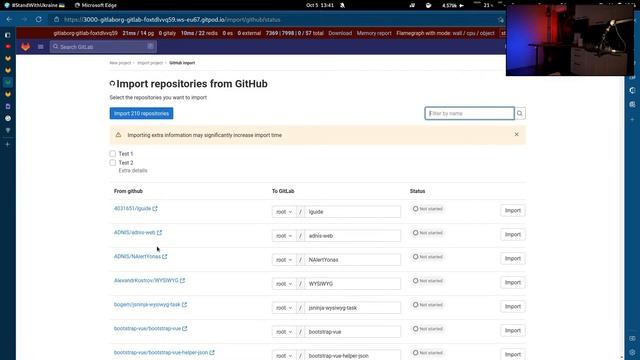Open external link icon for ADNIS/NAlertYonas

164,257
